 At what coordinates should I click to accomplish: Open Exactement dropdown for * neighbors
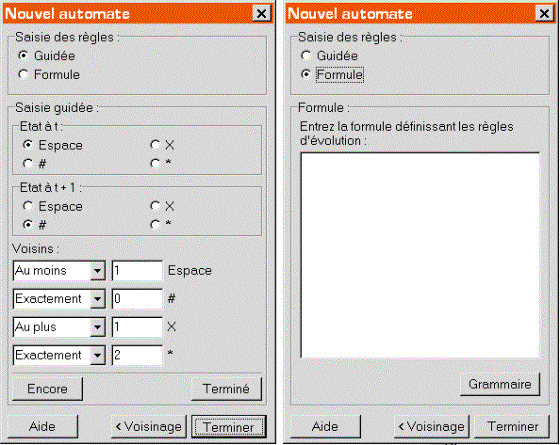pyautogui.click(x=97, y=355)
